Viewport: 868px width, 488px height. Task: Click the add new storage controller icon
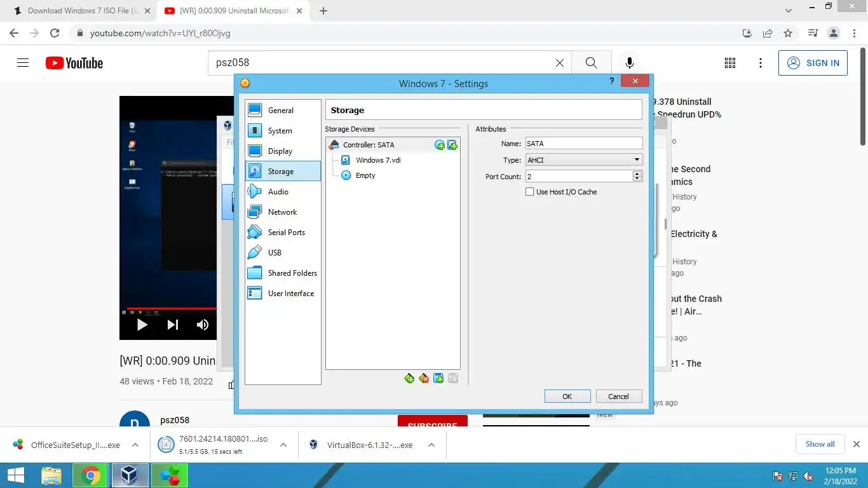409,379
